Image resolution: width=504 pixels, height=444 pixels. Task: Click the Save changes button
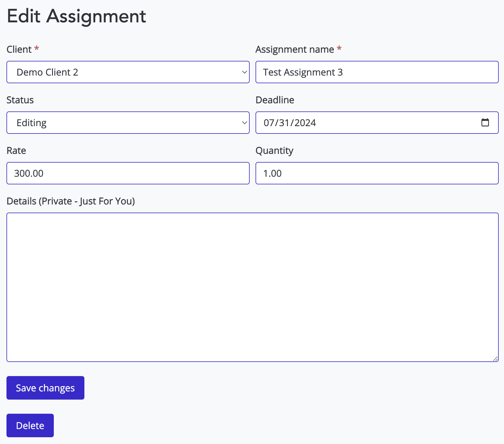click(45, 388)
